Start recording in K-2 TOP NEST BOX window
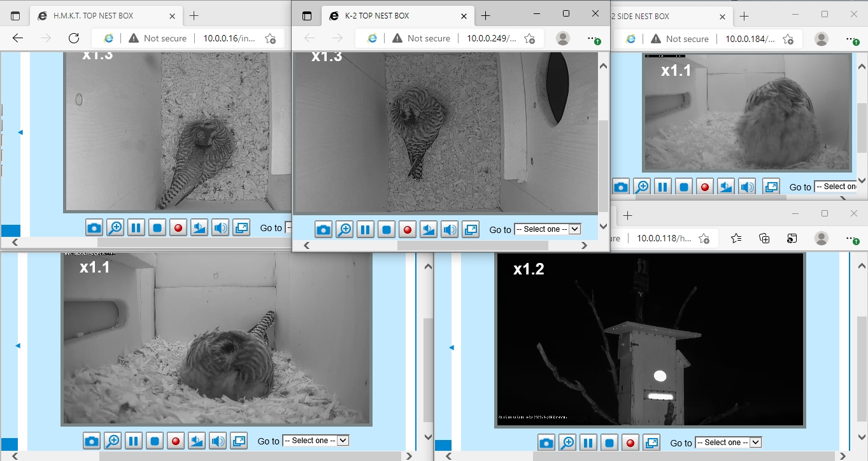Screen dimensions: 868x461 coord(408,230)
